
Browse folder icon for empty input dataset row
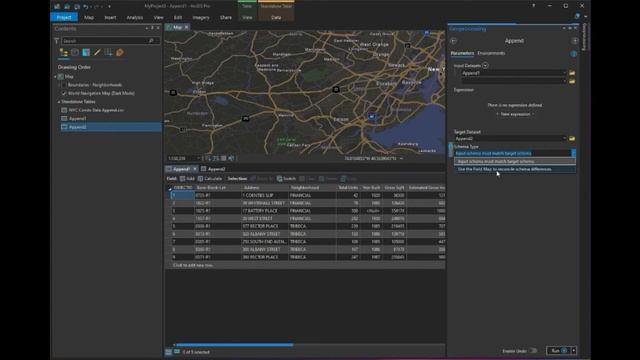tap(572, 81)
